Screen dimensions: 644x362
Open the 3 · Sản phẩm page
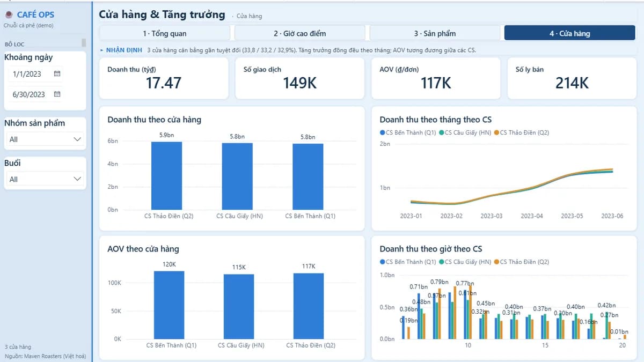tap(435, 33)
